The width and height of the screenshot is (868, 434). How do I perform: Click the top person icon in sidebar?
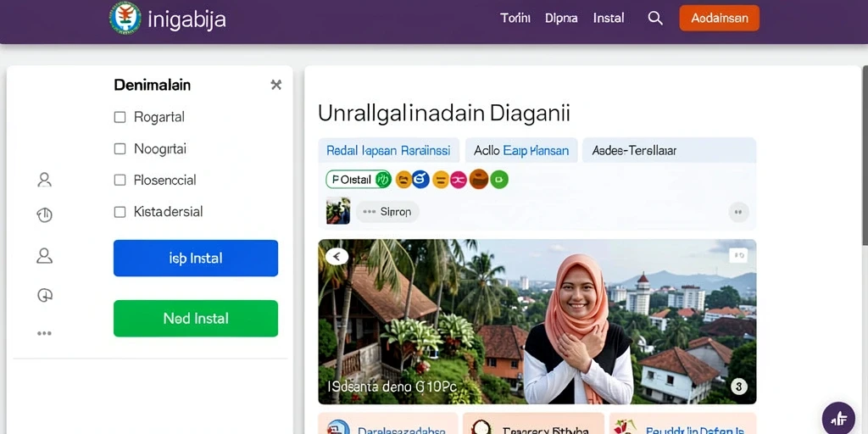pyautogui.click(x=44, y=180)
